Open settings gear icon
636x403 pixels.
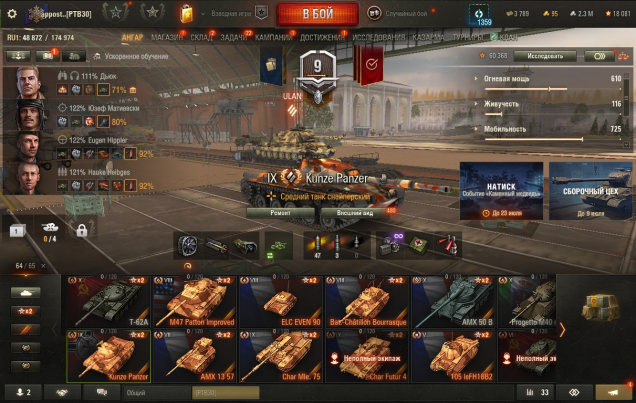[12, 14]
